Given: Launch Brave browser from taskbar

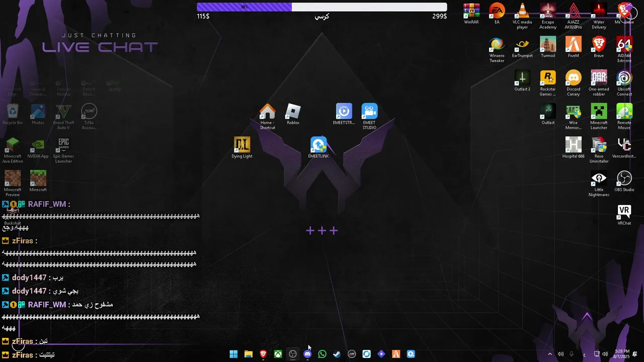Looking at the screenshot, I should coord(263,354).
